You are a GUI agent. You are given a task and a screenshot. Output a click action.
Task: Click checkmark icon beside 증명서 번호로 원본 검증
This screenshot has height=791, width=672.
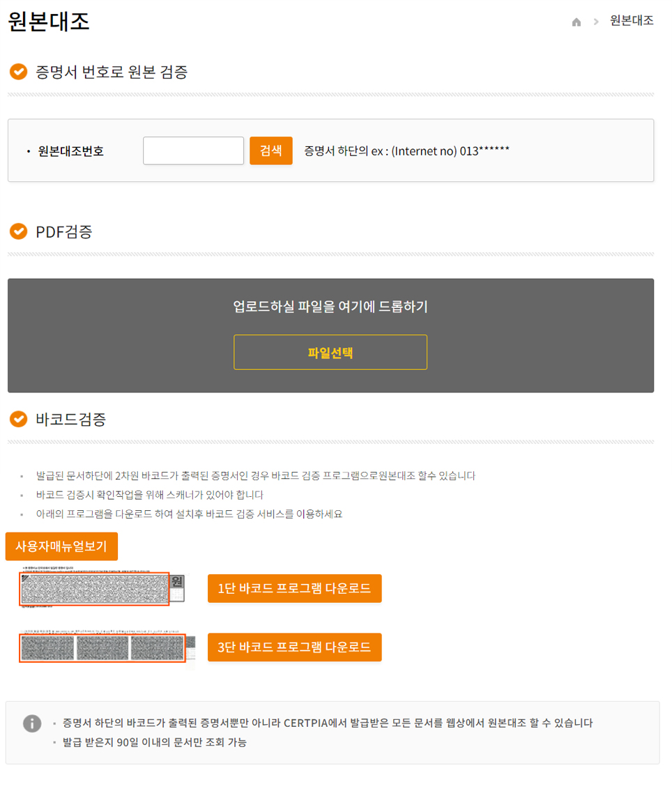click(x=19, y=72)
